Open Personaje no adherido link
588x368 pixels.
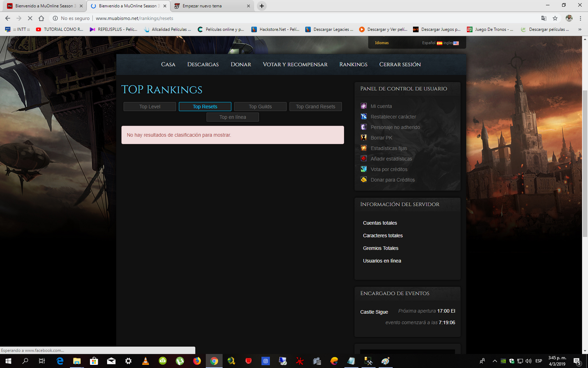(x=395, y=127)
